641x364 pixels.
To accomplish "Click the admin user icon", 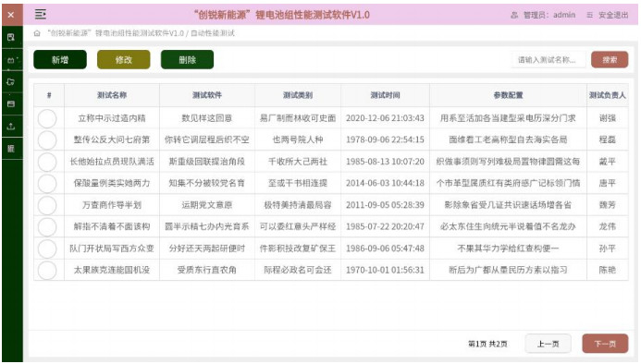I will [x=514, y=15].
